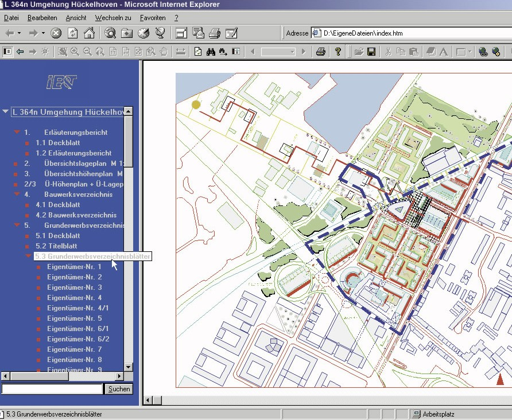Open 5.2 Titelblatt entry
This screenshot has width=512, height=420.
click(x=56, y=246)
